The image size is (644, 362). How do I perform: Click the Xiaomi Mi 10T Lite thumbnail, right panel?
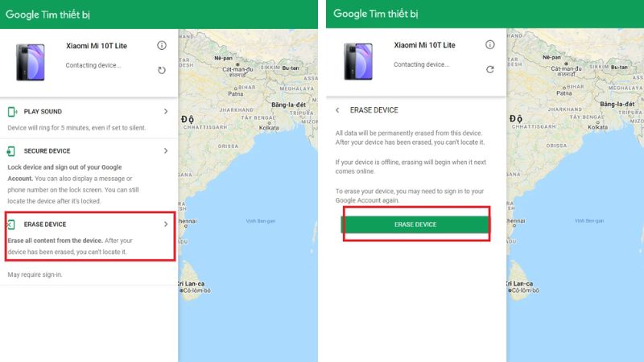pos(358,62)
